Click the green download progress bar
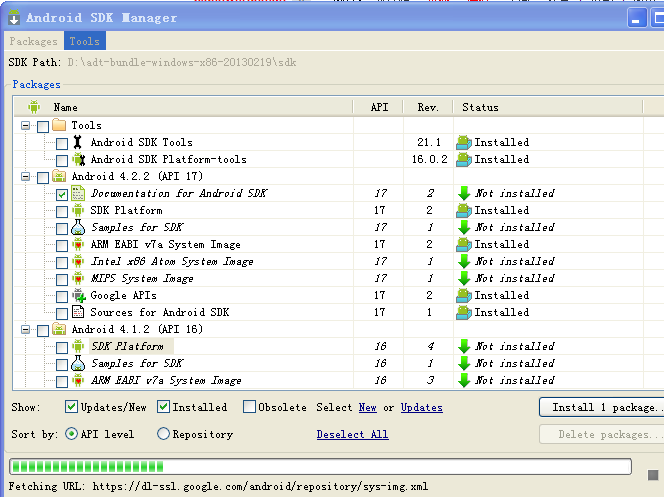This screenshot has height=497, width=664. tap(321, 467)
